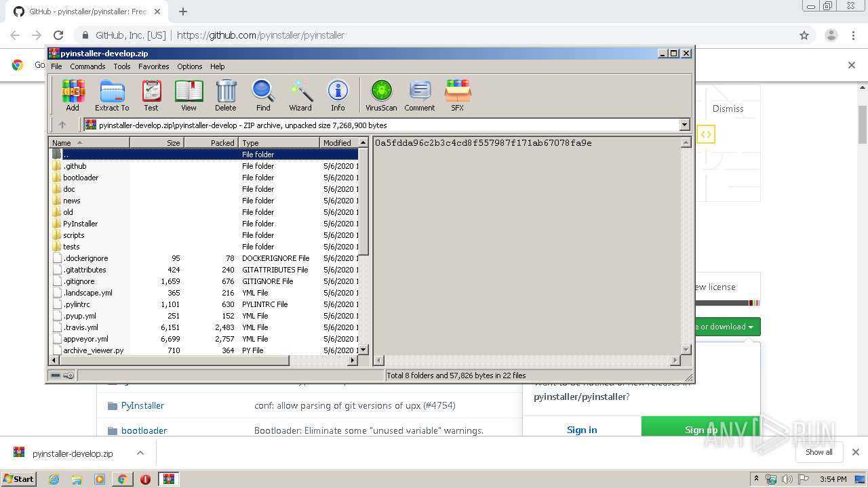Click the View file icon

pos(189,96)
